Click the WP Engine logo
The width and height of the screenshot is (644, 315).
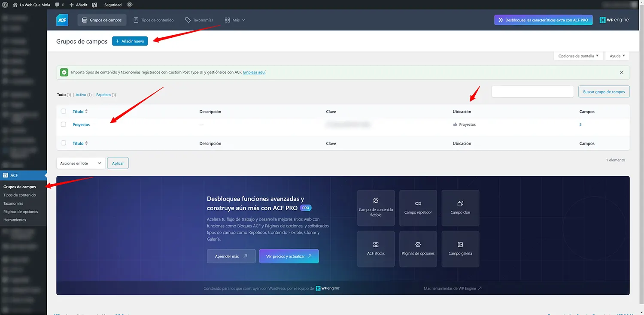tap(614, 20)
